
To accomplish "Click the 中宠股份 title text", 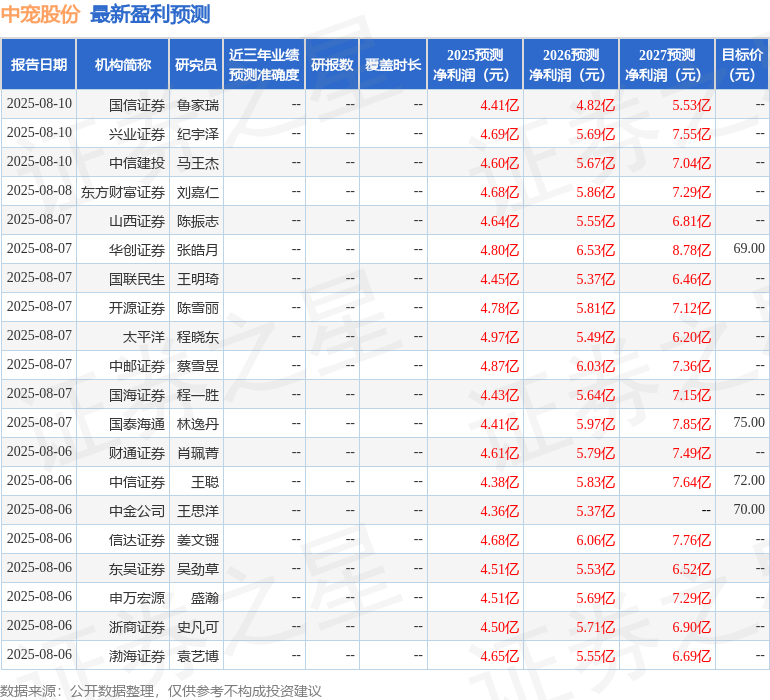I will coord(40,14).
